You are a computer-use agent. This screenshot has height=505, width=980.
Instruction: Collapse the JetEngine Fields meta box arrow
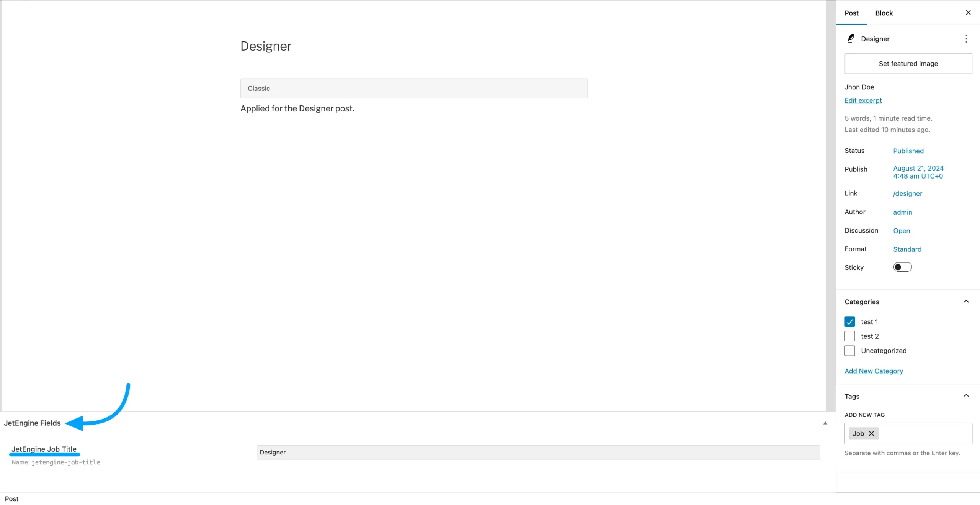[x=825, y=423]
